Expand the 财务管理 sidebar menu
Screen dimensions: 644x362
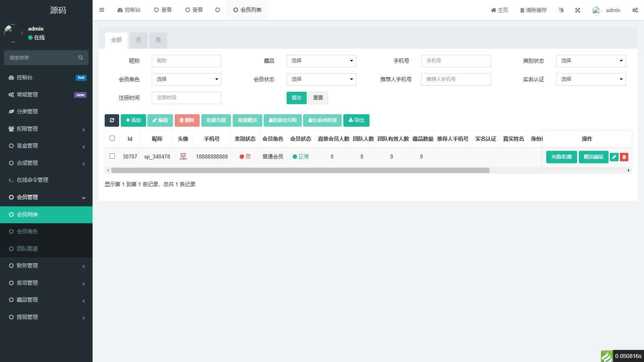(46, 266)
